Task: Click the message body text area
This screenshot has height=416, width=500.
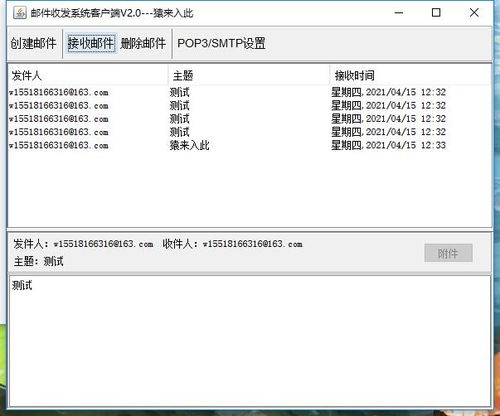Action: [250, 341]
